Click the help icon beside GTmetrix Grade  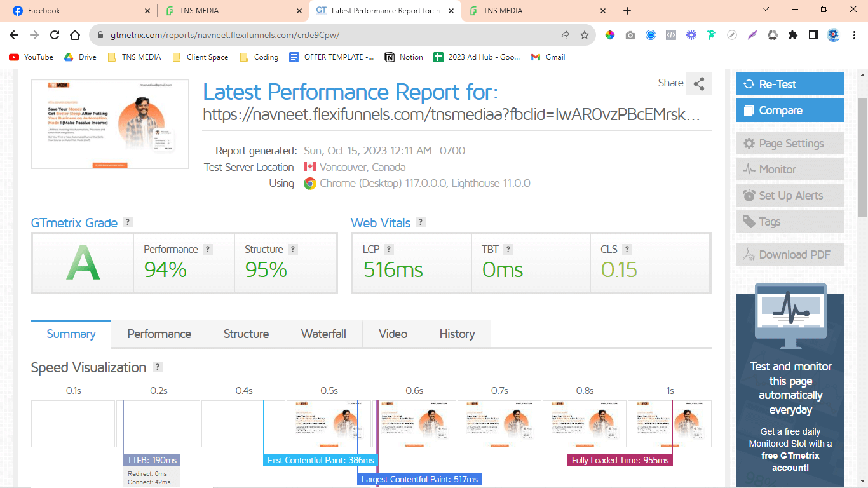(x=128, y=222)
